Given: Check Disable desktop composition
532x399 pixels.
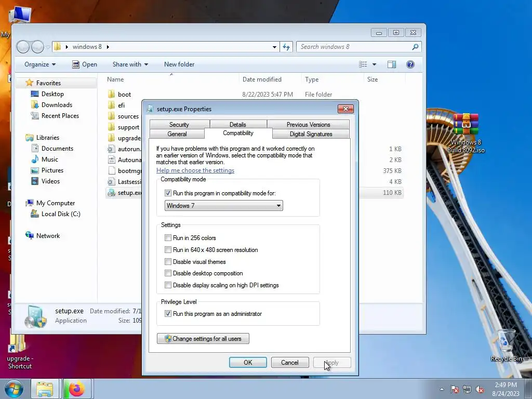Looking at the screenshot, I should click(x=168, y=273).
